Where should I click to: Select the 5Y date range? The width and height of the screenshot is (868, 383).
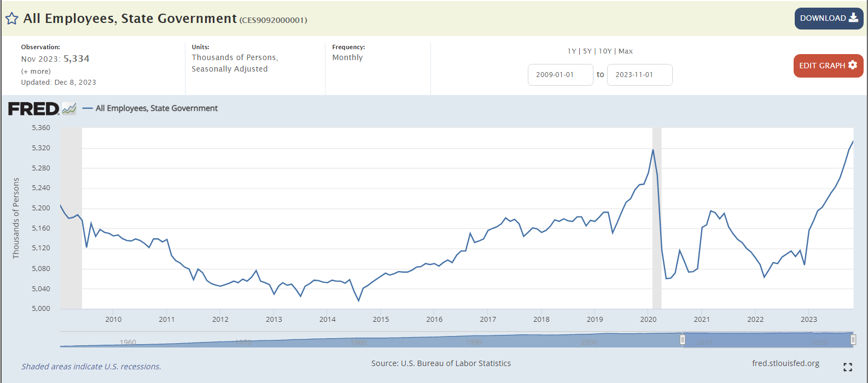tap(587, 51)
